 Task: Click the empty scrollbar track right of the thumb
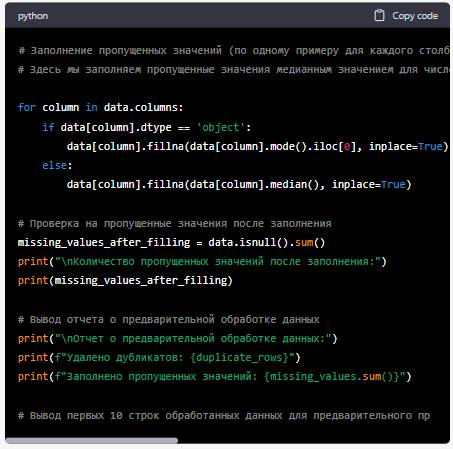(x=313, y=441)
